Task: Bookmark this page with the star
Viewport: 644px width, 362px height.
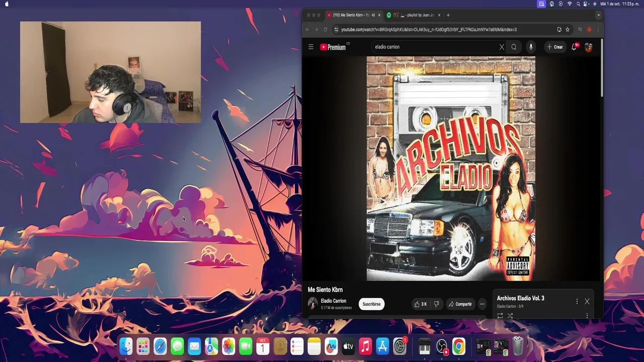Action: click(568, 30)
